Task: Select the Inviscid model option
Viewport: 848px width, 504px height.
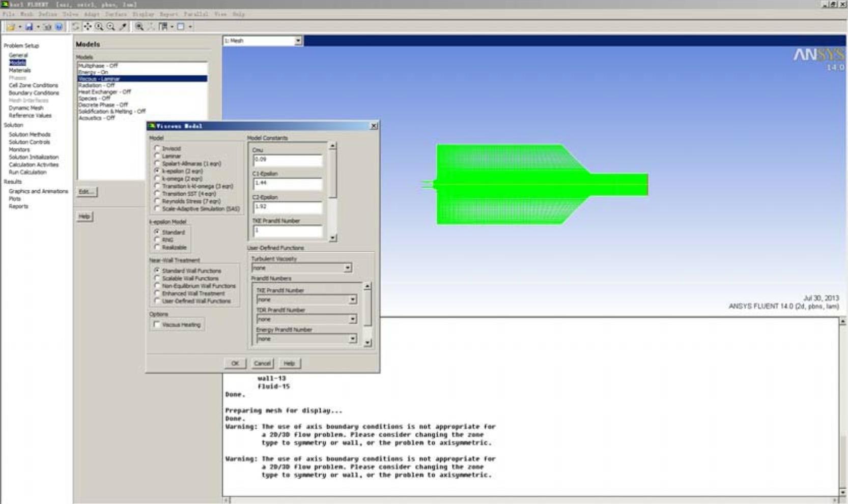Action: point(157,149)
